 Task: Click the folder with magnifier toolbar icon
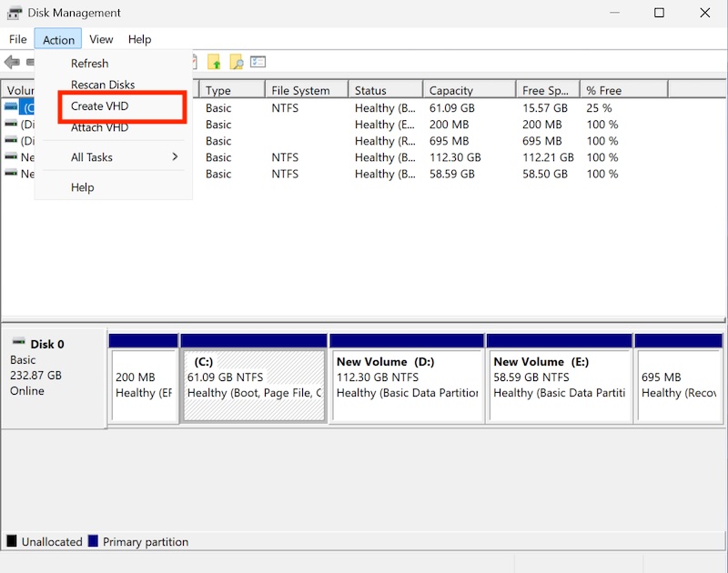235,62
